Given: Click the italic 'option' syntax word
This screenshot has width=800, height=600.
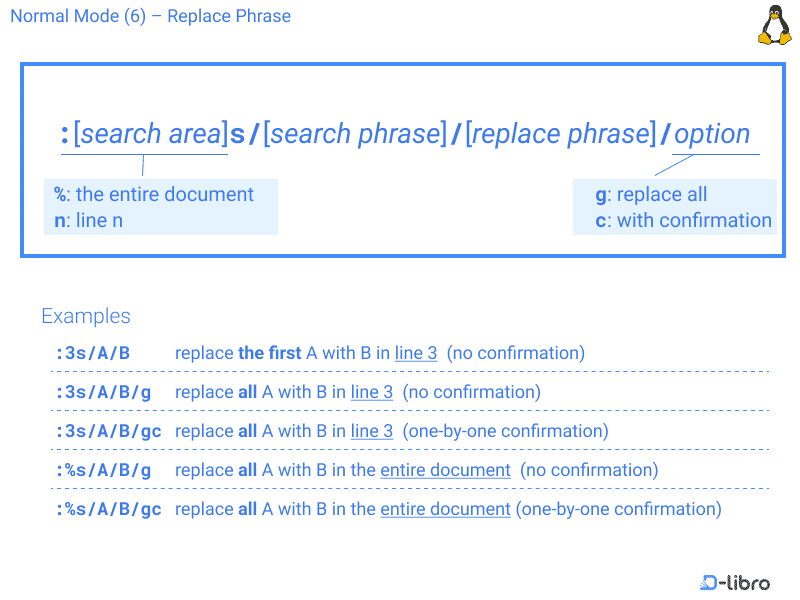Looking at the screenshot, I should (712, 134).
